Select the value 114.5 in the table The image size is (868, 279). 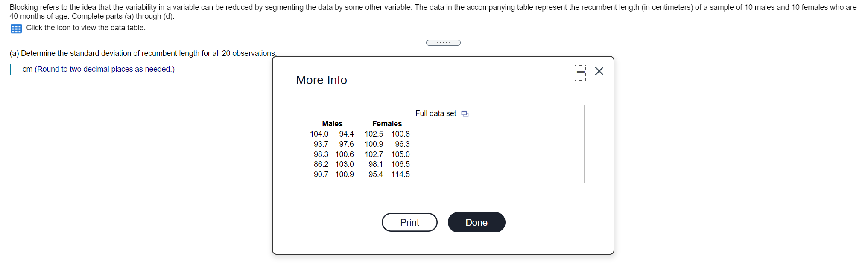(400, 174)
